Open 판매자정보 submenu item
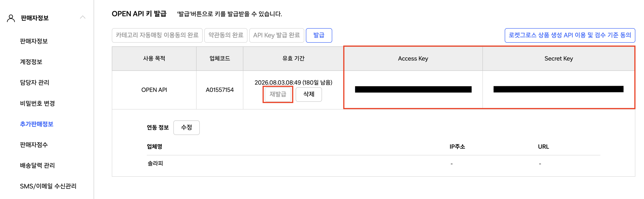The image size is (644, 199). click(x=34, y=41)
